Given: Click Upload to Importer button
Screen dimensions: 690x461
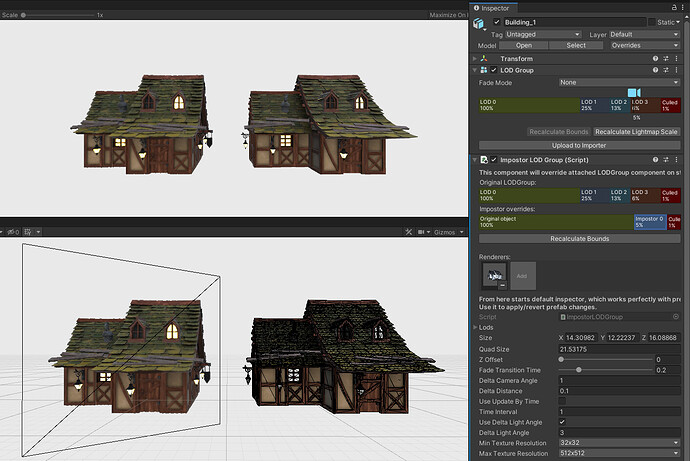Looking at the screenshot, I should click(x=579, y=145).
